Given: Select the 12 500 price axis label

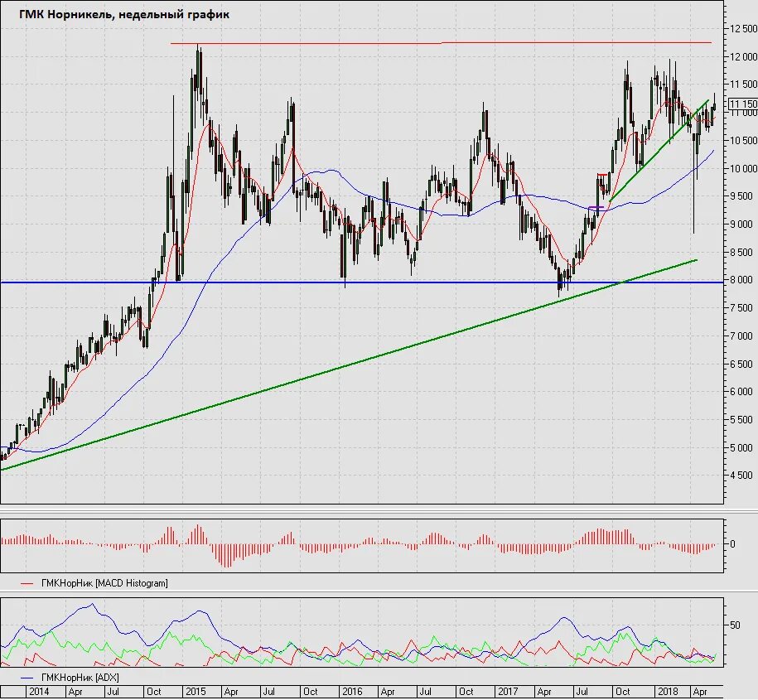Looking at the screenshot, I should pos(743,28).
